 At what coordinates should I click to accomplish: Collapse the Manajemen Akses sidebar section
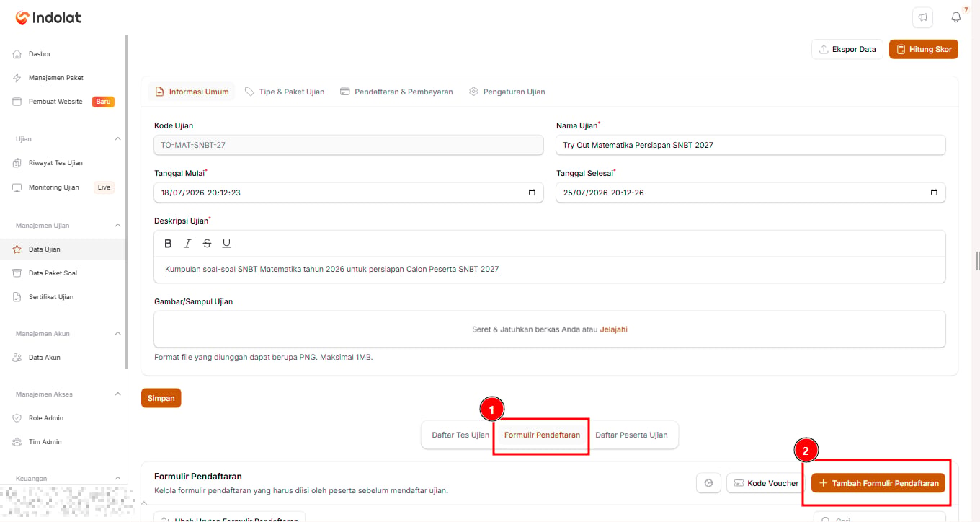click(x=118, y=394)
